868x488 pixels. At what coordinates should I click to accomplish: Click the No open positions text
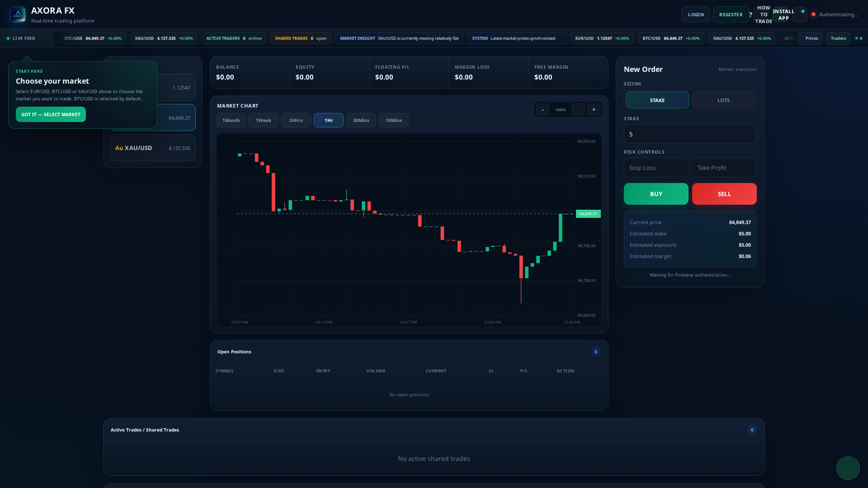coord(409,394)
